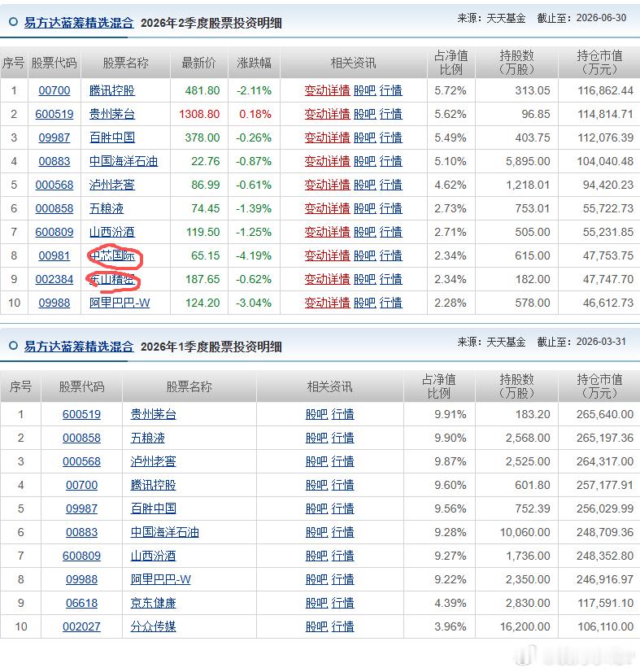Open 股吧 for 腾讯控股 in 2季度 table

tap(365, 90)
